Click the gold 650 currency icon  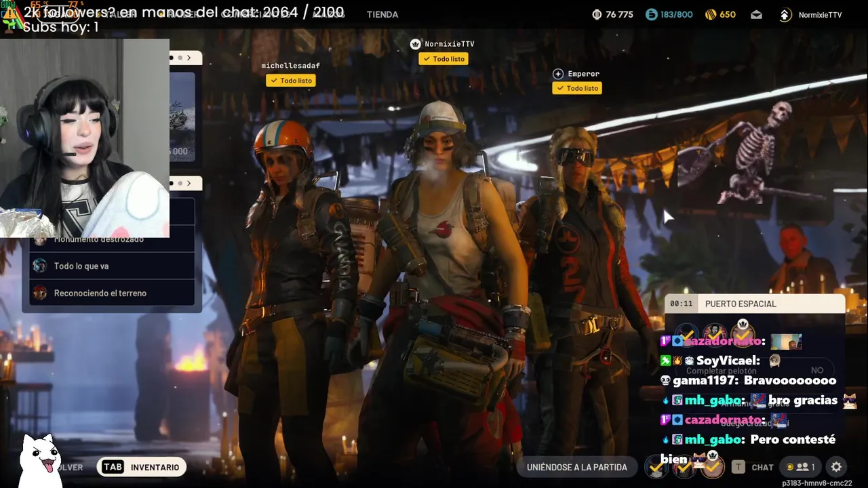point(711,14)
